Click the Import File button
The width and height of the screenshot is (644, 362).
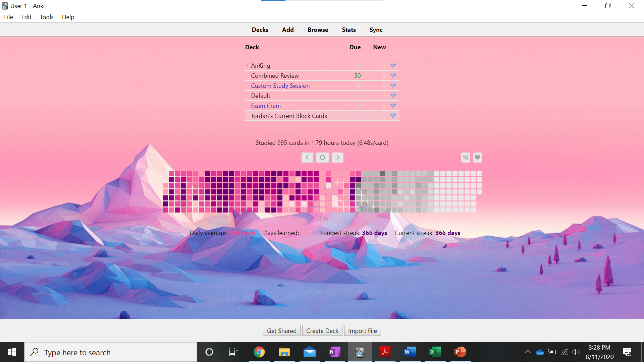[362, 331]
